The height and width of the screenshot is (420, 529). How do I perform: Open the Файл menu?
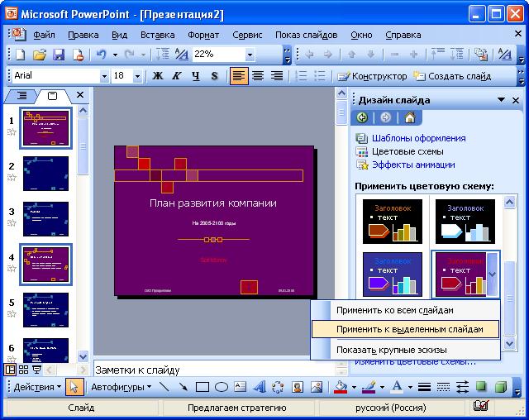pos(44,35)
